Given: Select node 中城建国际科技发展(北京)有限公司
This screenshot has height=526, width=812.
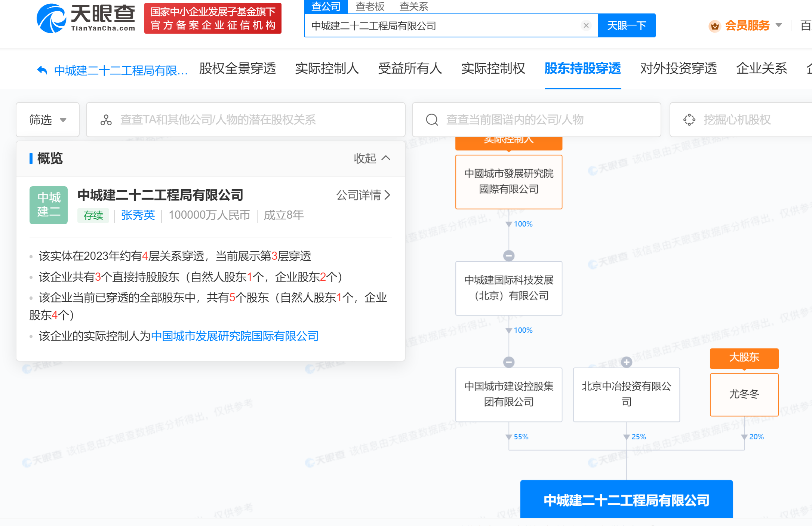Looking at the screenshot, I should [x=509, y=288].
